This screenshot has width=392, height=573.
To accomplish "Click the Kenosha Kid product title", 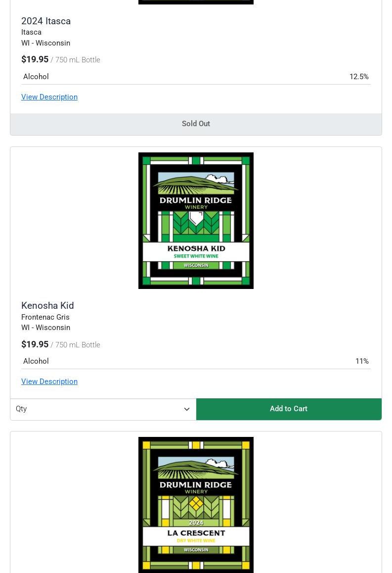I will (x=47, y=305).
